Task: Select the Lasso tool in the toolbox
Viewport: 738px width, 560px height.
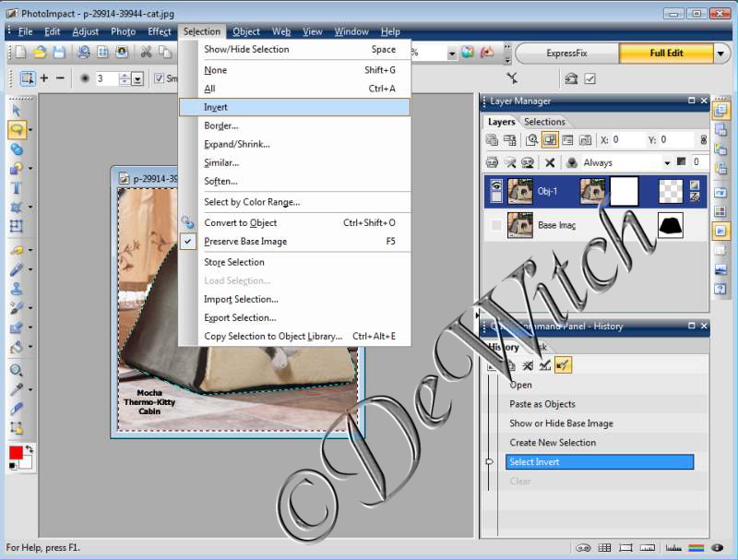Action: (16, 129)
